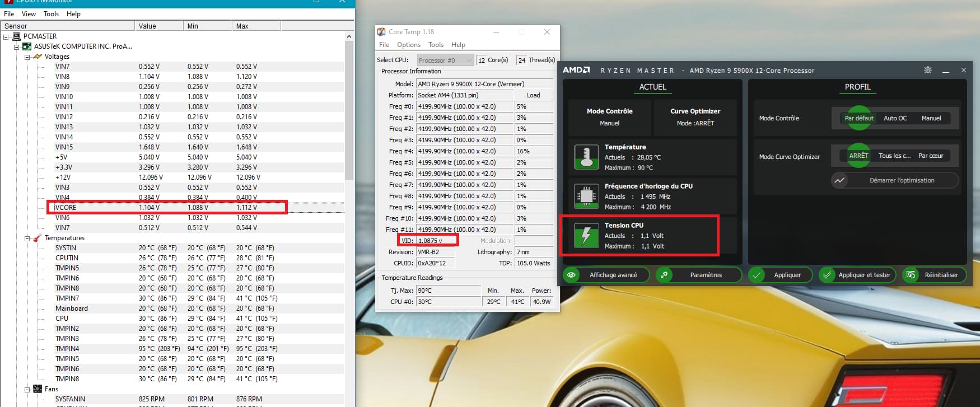Image resolution: width=980 pixels, height=407 pixels.
Task: Select Par défaut control mode
Action: click(x=858, y=118)
